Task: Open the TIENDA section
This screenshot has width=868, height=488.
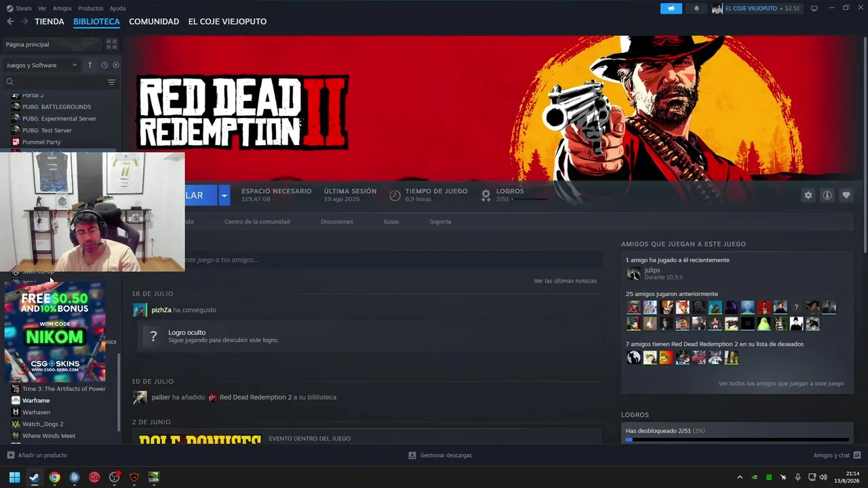Action: (x=50, y=22)
